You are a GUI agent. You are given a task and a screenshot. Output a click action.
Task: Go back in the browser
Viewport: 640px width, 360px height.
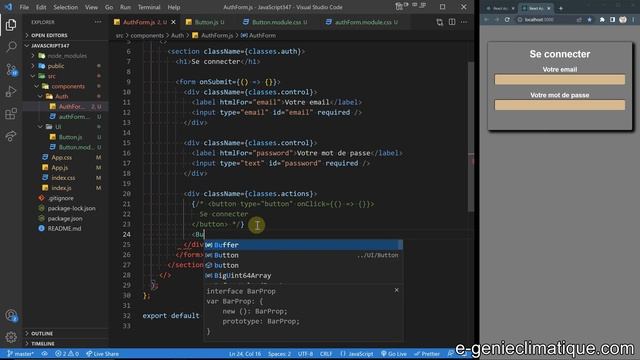(487, 20)
